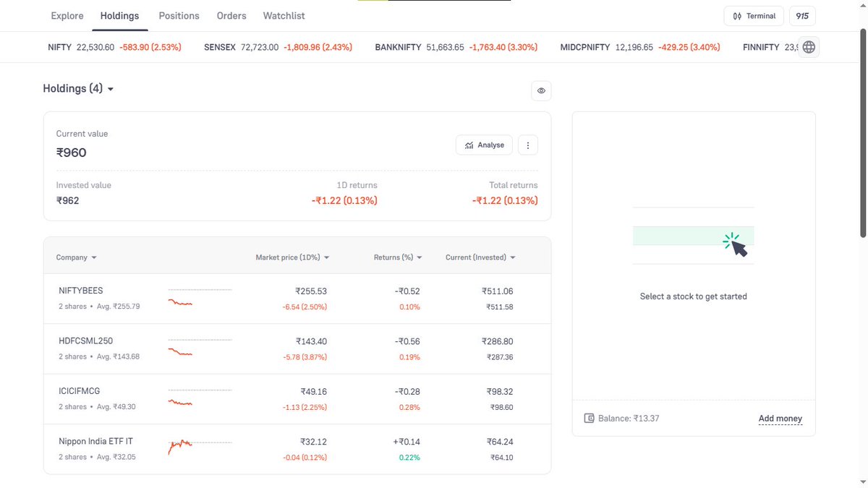This screenshot has height=488, width=868.
Task: Click Nippon India ETF IT price ₹32.12
Action: coord(314,442)
